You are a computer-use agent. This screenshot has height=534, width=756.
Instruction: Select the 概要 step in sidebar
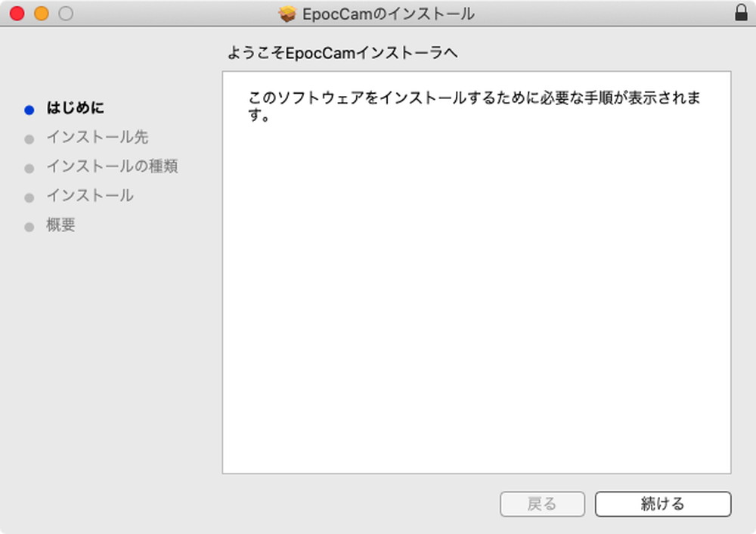(x=60, y=225)
